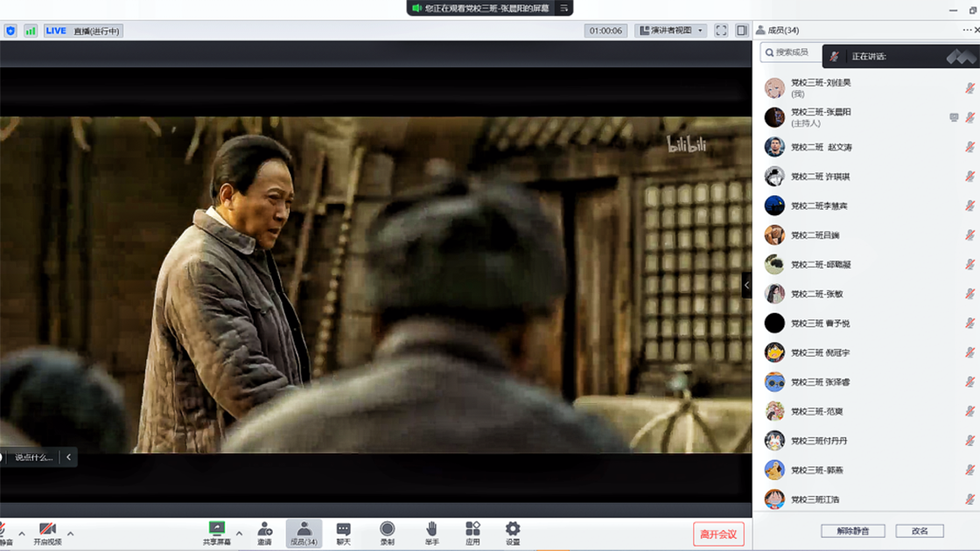This screenshot has width=980, height=551.
Task: Select member 党校三班付丹丹
Action: tap(865, 441)
